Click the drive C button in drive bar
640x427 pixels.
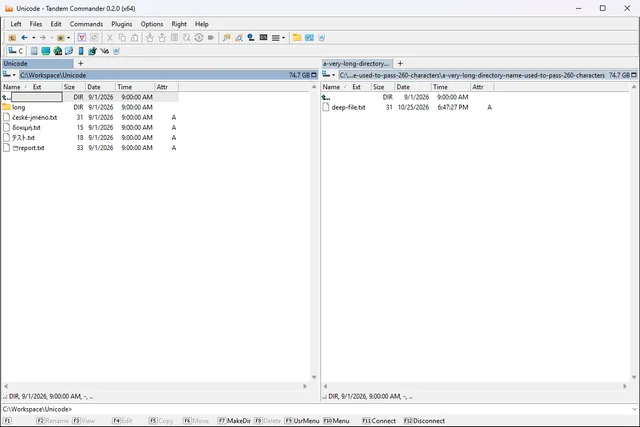16,51
